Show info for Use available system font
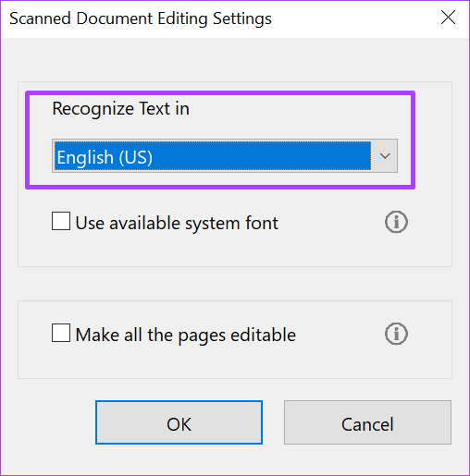This screenshot has height=476, width=470. click(x=396, y=222)
